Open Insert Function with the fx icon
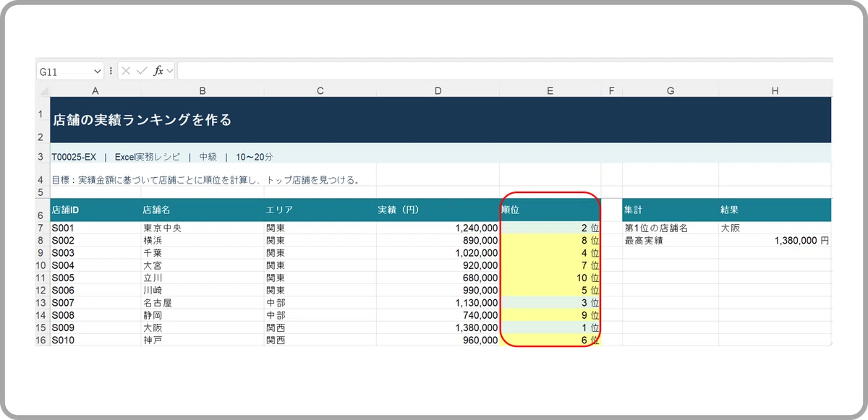Viewport: 868px width, 420px height. point(158,71)
